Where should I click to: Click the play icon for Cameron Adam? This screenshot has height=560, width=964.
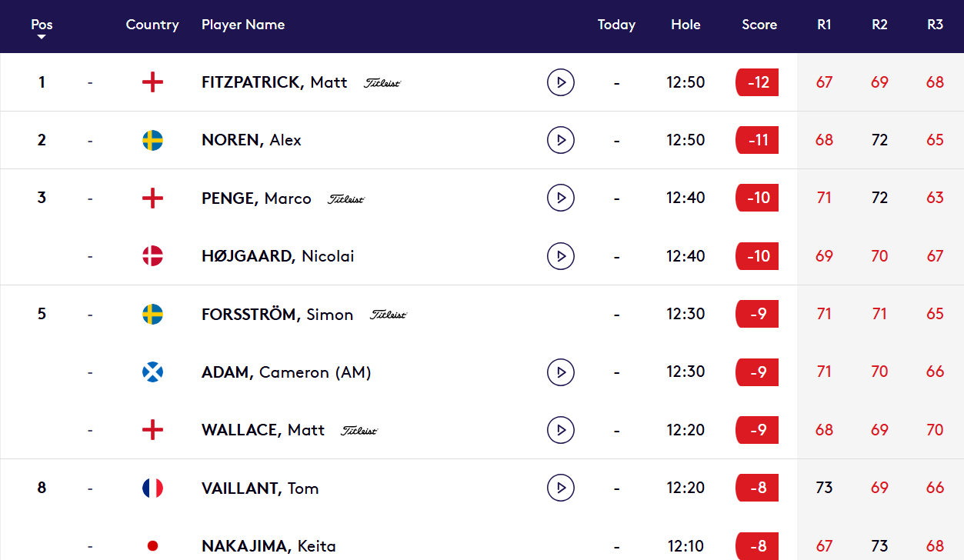tap(561, 372)
